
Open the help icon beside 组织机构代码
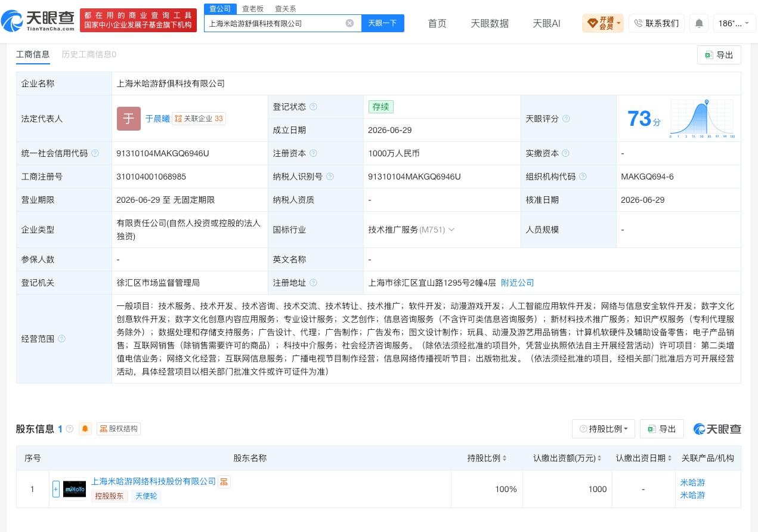click(583, 177)
